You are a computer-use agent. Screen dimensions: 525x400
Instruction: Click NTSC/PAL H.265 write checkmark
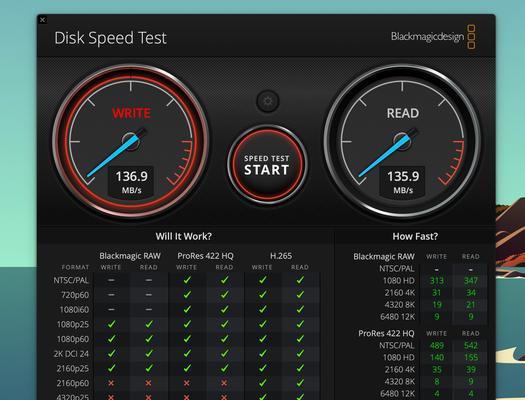(x=262, y=280)
